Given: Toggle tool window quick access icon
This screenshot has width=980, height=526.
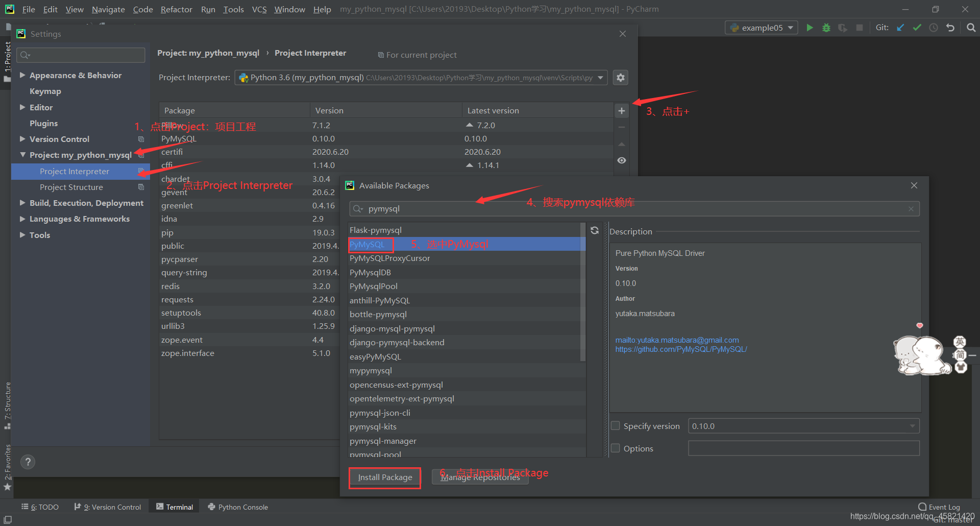Looking at the screenshot, I should [x=8, y=519].
